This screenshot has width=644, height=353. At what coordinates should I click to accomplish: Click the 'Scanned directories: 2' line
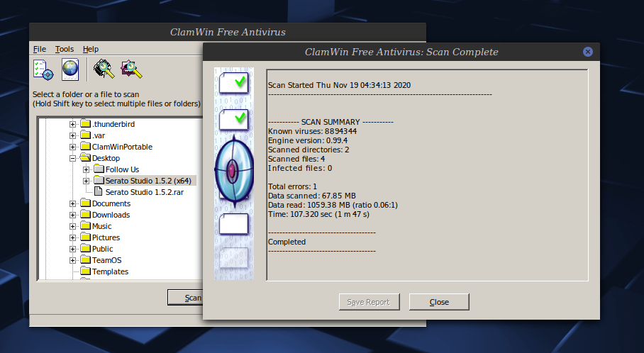[309, 150]
